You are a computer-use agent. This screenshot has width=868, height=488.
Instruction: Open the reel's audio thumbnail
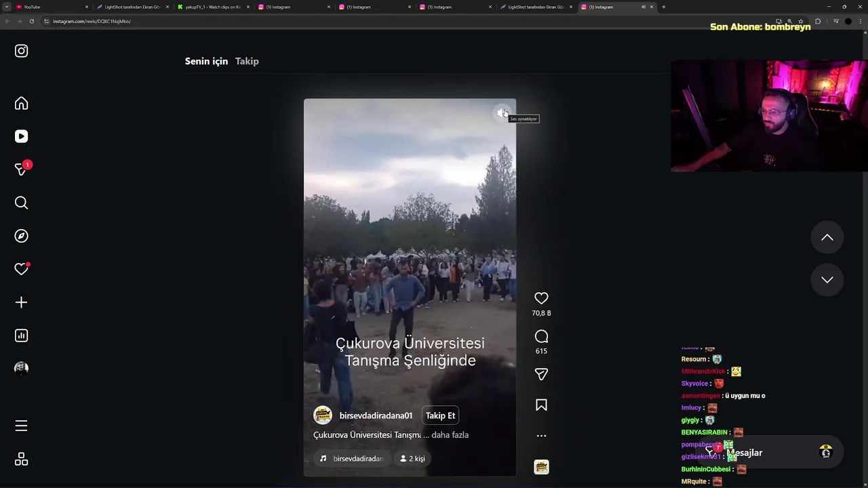click(541, 467)
